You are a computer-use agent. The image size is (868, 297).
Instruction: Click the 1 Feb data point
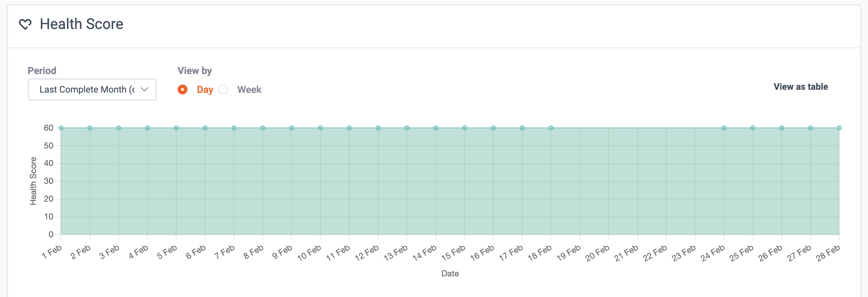(61, 128)
